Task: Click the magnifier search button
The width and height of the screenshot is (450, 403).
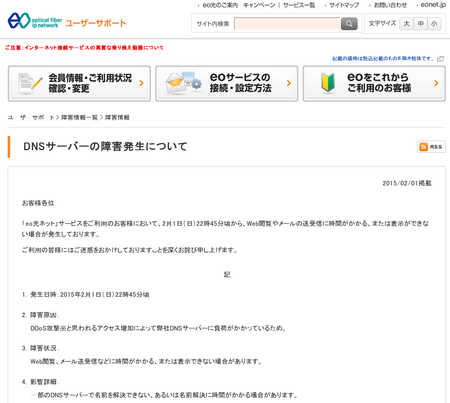Action: pyautogui.click(x=349, y=24)
